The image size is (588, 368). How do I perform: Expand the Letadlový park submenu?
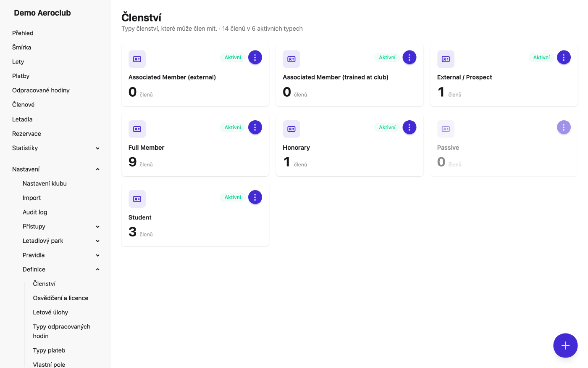point(61,241)
